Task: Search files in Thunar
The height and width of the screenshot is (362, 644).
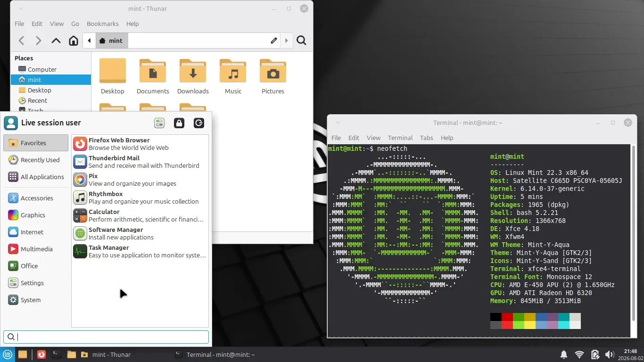Action: point(302,41)
